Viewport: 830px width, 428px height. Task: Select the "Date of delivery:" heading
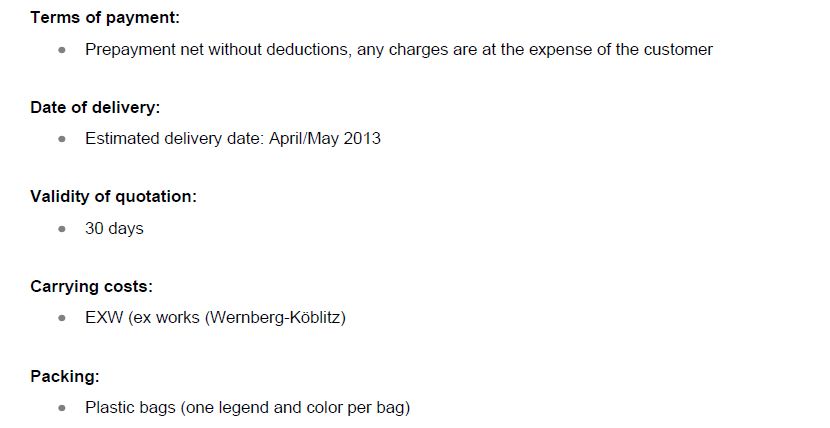(95, 108)
